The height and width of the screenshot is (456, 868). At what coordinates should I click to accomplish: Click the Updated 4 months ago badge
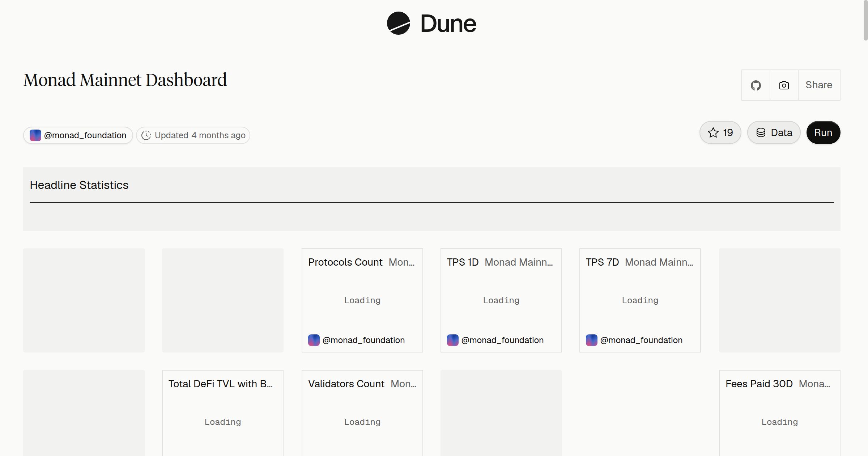pyautogui.click(x=193, y=135)
